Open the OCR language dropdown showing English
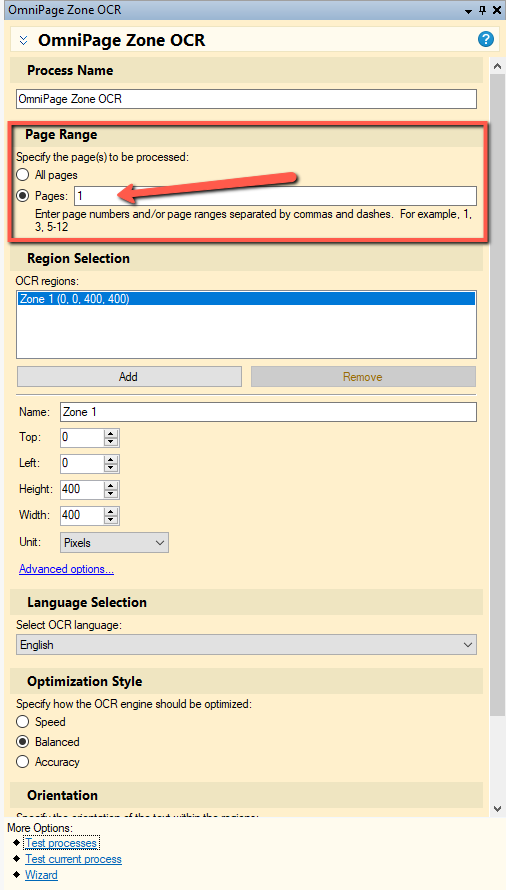506x890 pixels. click(246, 645)
